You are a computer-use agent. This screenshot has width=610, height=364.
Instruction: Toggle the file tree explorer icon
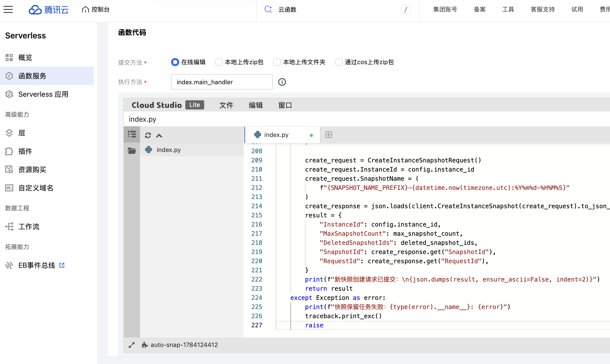point(132,134)
